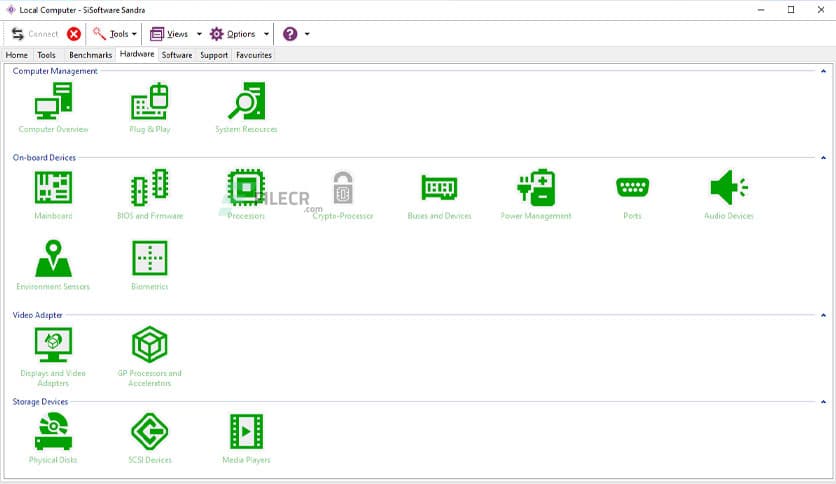
Task: Switch to the Home tab
Action: pos(17,55)
